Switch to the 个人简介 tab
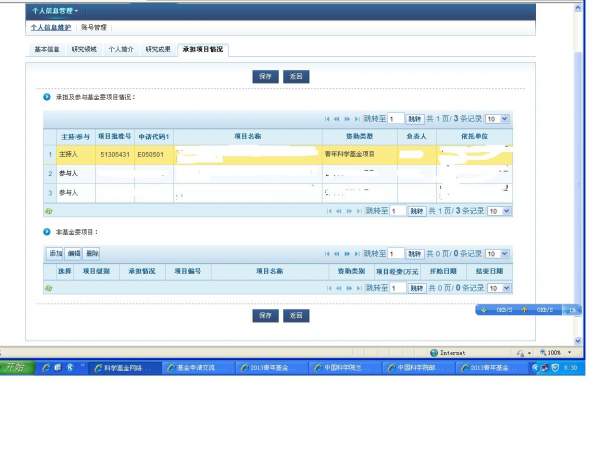Screen dimensions: 600x450 pyautogui.click(x=121, y=49)
